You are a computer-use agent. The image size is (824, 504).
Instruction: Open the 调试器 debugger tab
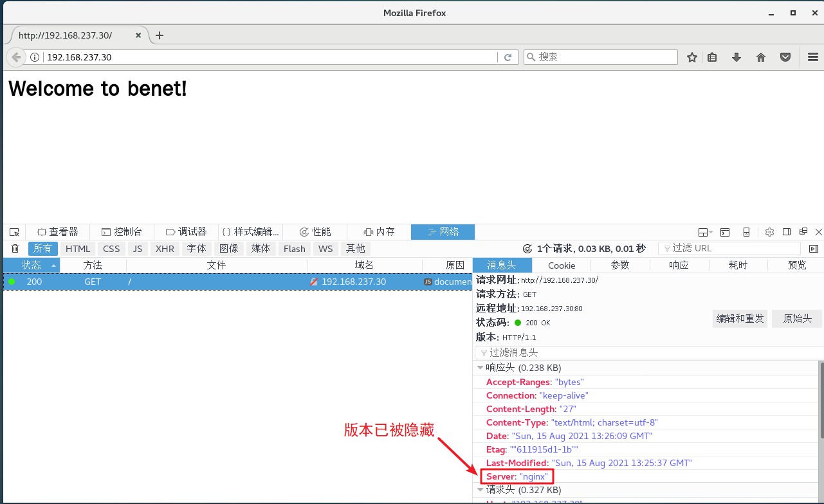tap(186, 232)
